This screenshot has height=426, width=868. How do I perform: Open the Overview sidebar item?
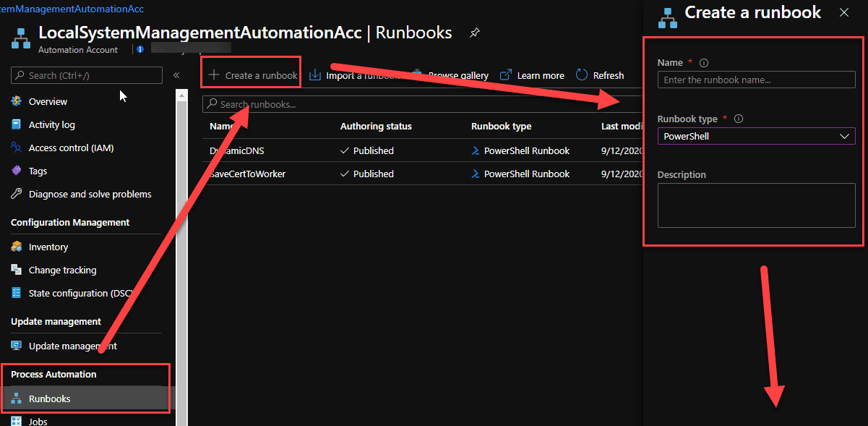[x=48, y=102]
